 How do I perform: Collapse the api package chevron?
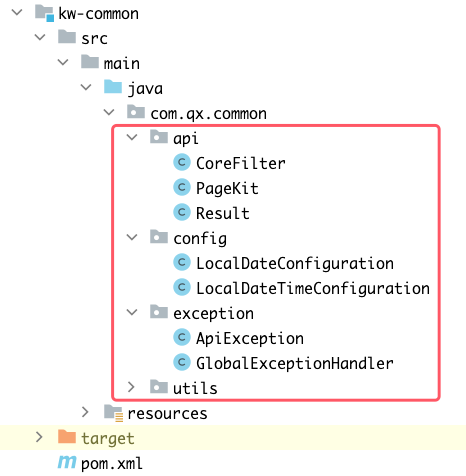coord(132,137)
